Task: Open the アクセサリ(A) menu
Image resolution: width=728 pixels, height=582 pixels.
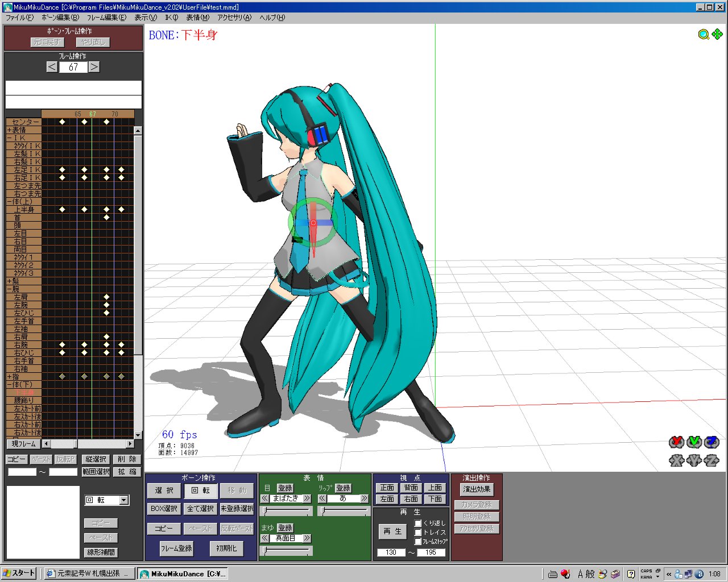Action: [234, 18]
